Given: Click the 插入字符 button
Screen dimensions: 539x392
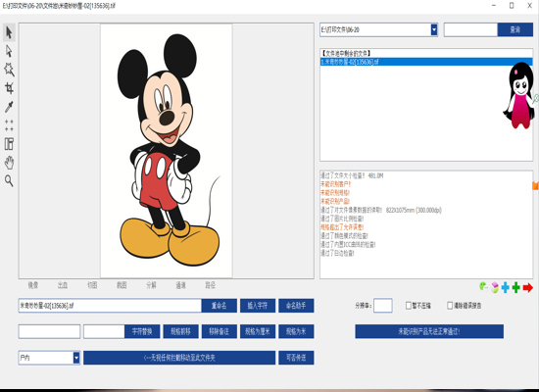Looking at the screenshot, I should click(x=258, y=306).
